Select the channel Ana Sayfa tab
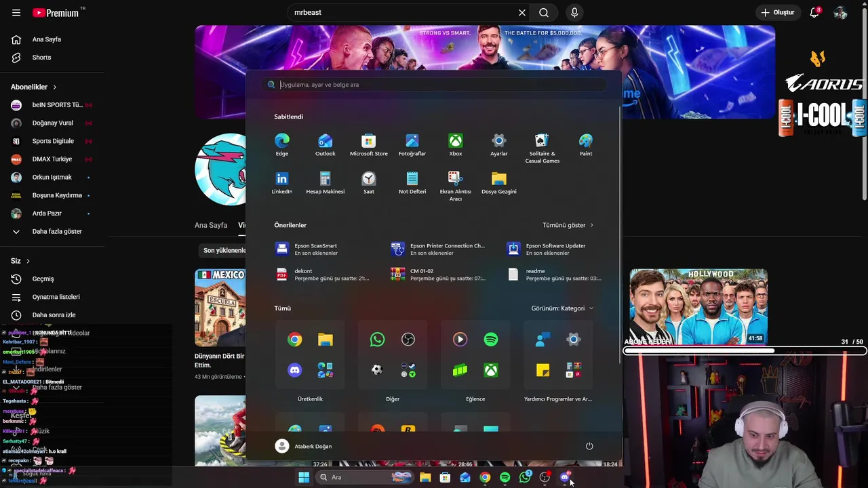The height and width of the screenshot is (488, 868). 211,225
